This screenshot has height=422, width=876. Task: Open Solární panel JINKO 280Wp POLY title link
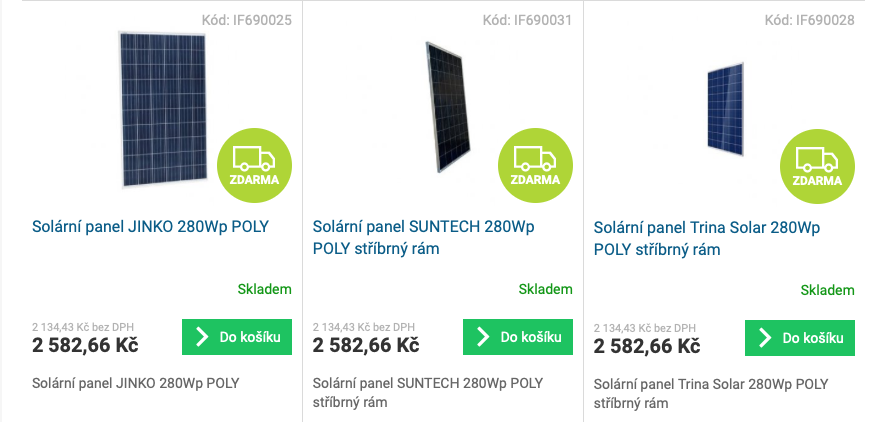151,227
